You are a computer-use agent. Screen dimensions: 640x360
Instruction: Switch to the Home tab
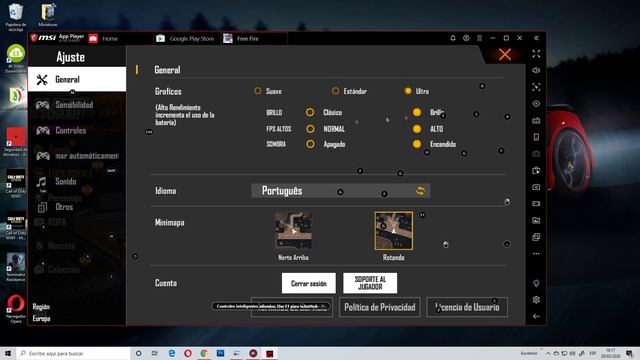110,38
